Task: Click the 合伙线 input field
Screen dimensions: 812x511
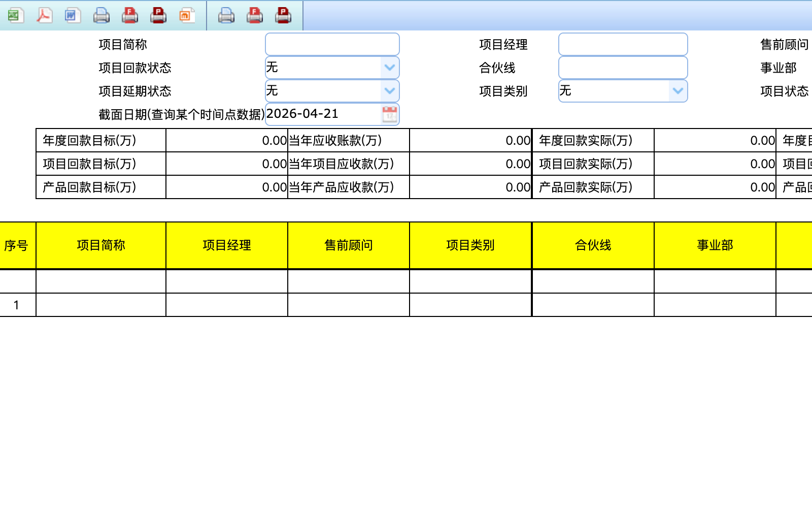Action: click(623, 68)
